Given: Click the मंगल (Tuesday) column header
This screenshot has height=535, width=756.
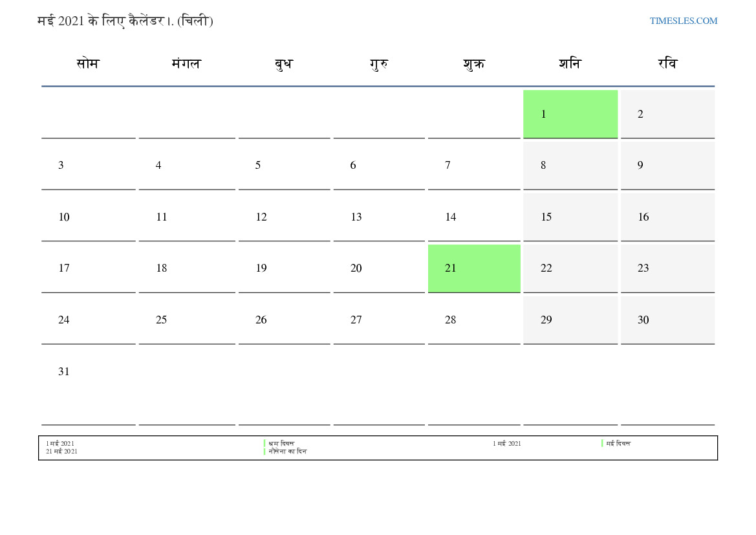Looking at the screenshot, I should click(x=186, y=63).
